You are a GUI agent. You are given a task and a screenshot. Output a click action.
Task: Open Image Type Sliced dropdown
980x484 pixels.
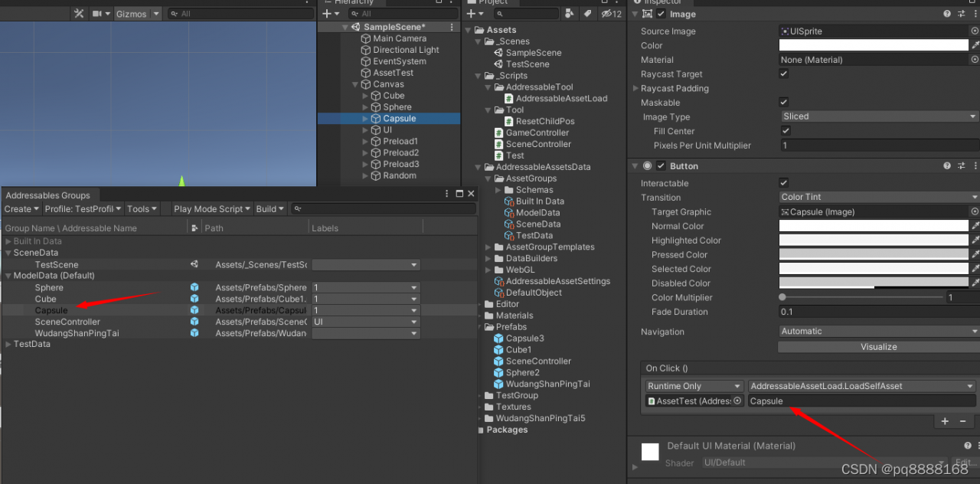click(879, 116)
